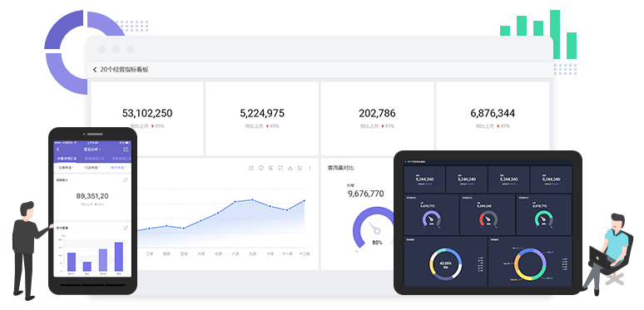Open the 53,102,250 metric card
Image resolution: width=644 pixels, height=310 pixels.
click(x=147, y=118)
